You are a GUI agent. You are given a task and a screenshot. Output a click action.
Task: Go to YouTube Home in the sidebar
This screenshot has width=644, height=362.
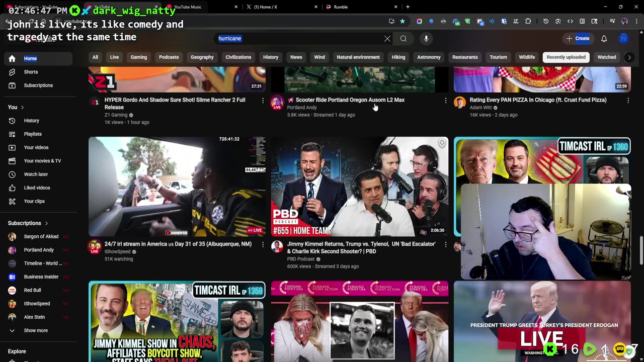38,58
